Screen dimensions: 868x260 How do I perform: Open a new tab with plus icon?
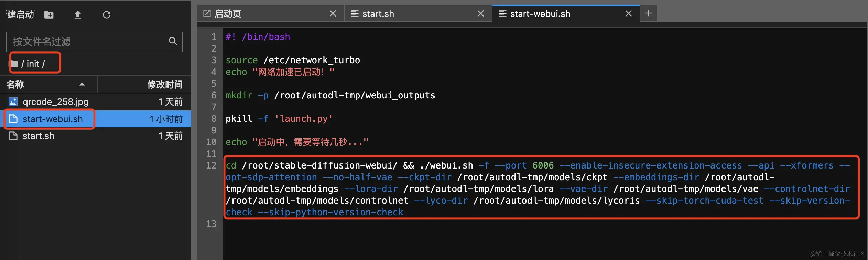click(649, 13)
